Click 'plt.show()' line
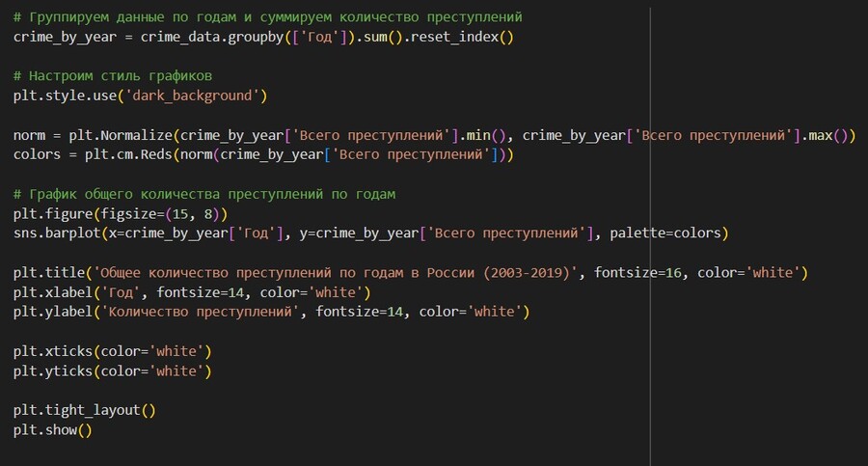 coord(53,430)
